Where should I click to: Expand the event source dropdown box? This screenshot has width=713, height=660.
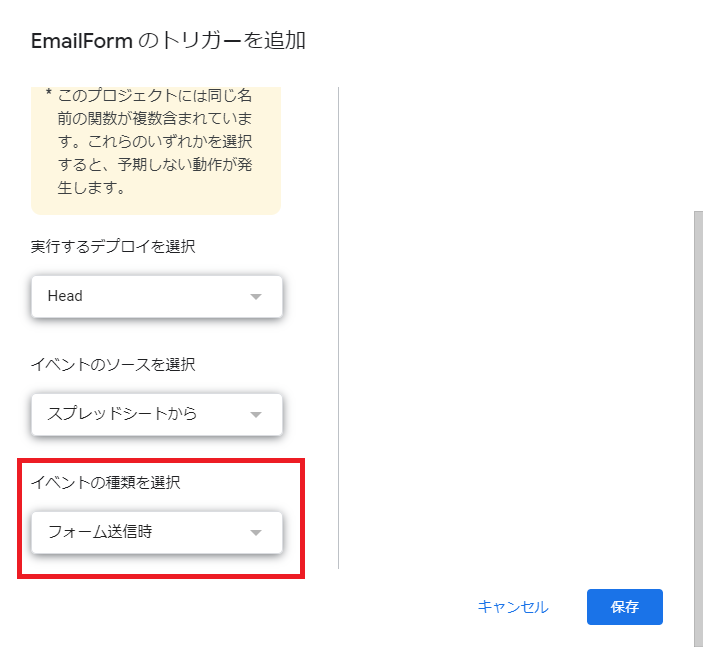(x=156, y=415)
